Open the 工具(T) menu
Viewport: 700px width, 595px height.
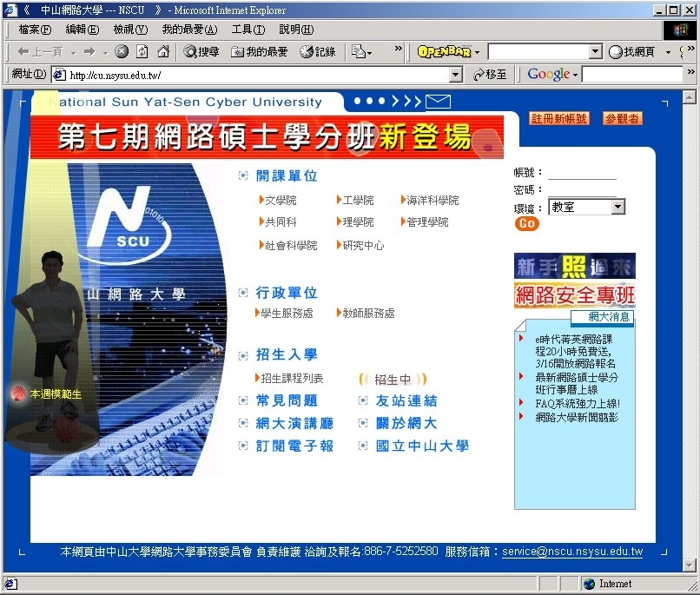coord(248,30)
